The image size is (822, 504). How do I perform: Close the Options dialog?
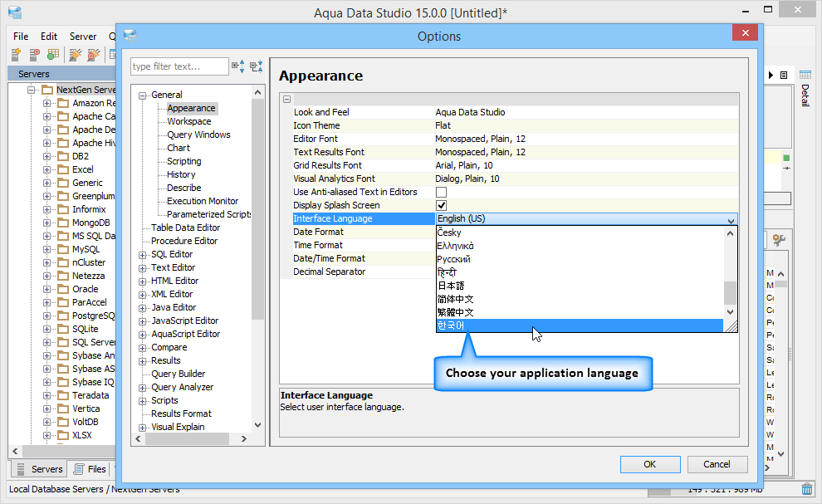746,33
